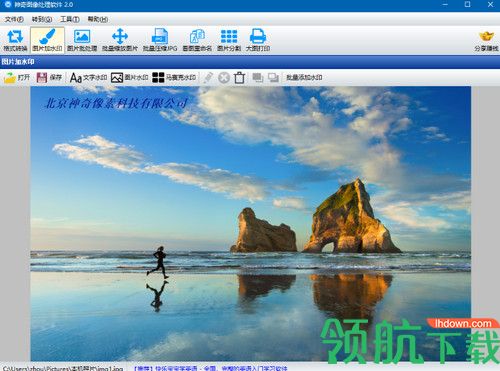
Task: Click the trash can delete icon
Action: click(x=239, y=78)
